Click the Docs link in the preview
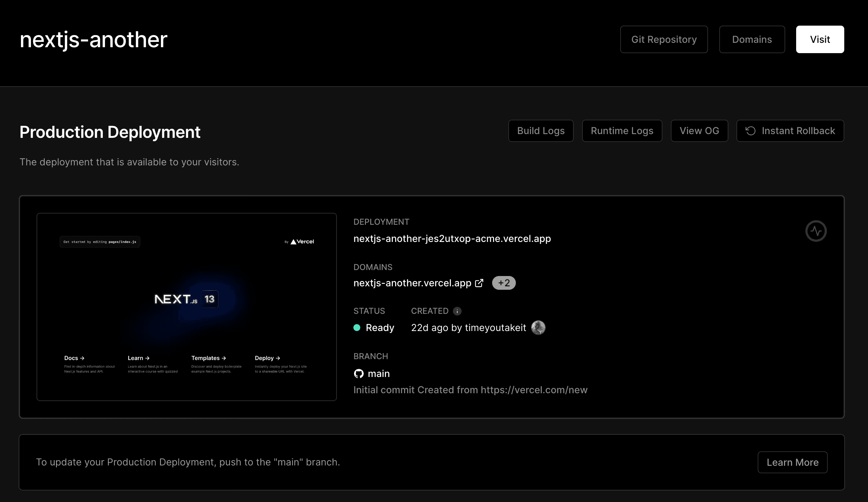The width and height of the screenshot is (868, 502). pyautogui.click(x=73, y=358)
